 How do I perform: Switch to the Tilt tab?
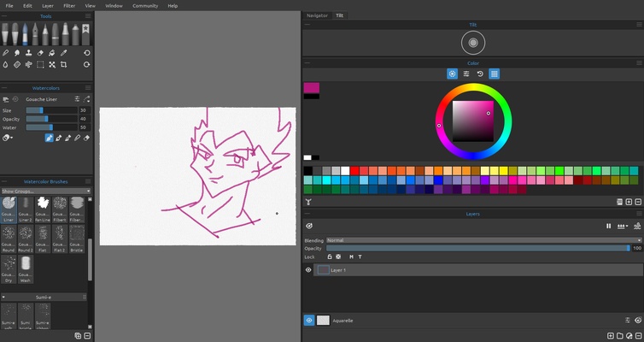(x=340, y=15)
